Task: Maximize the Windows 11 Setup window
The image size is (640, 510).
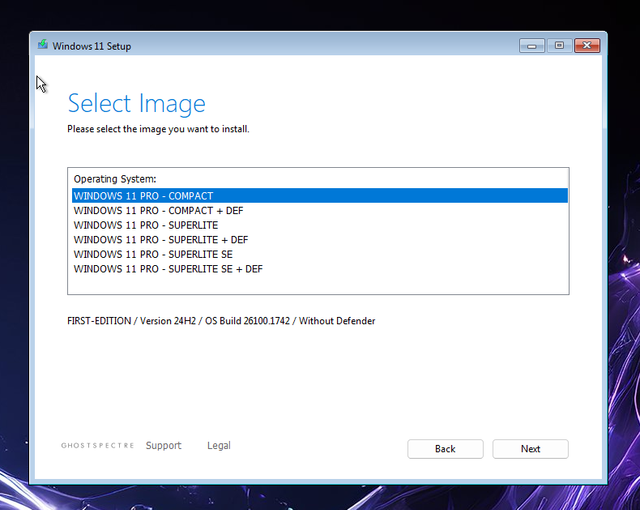Action: click(x=559, y=46)
